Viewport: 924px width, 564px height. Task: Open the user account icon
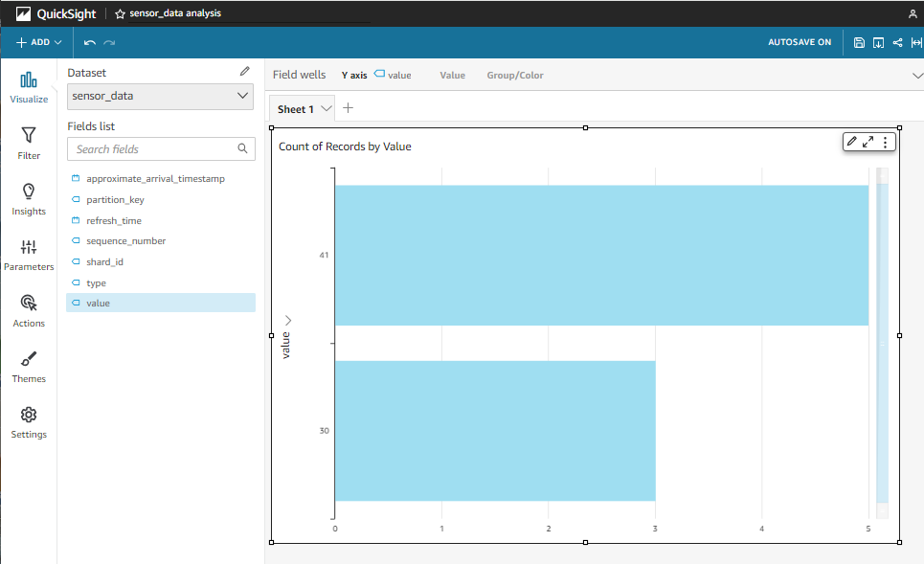pos(913,13)
